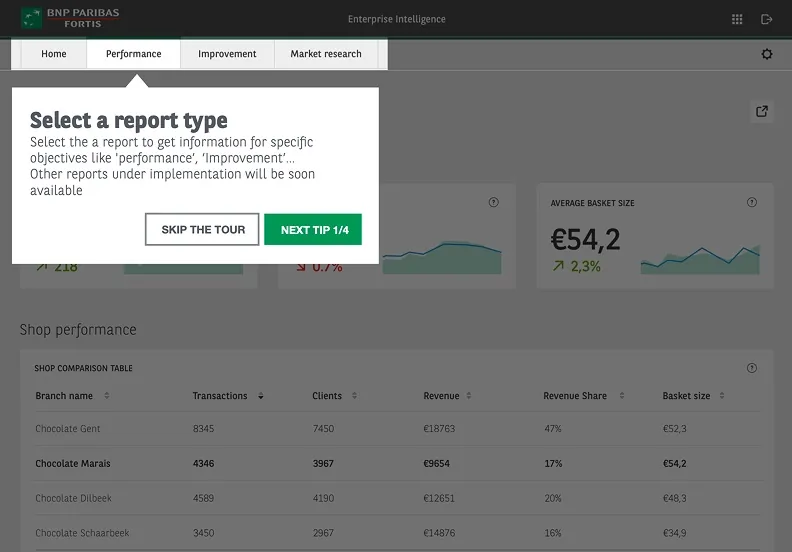792x552 pixels.
Task: Sort by Transactions column
Action: 261,395
